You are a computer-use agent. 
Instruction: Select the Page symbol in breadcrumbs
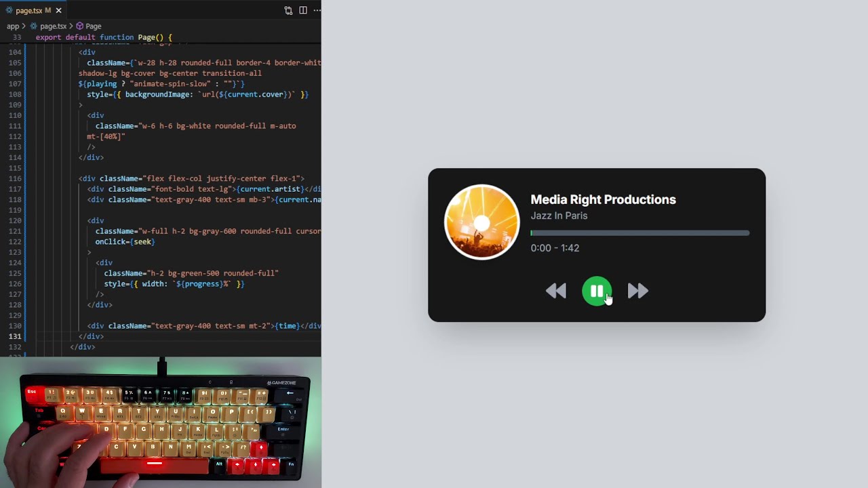click(89, 26)
